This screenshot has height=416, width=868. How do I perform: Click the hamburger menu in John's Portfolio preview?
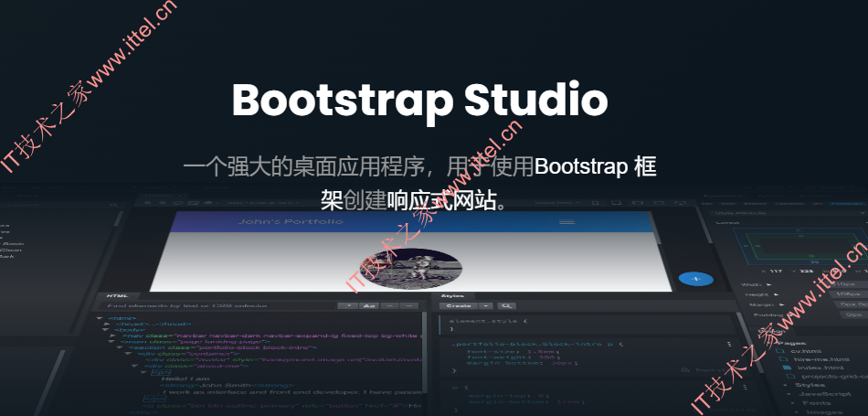tap(566, 221)
